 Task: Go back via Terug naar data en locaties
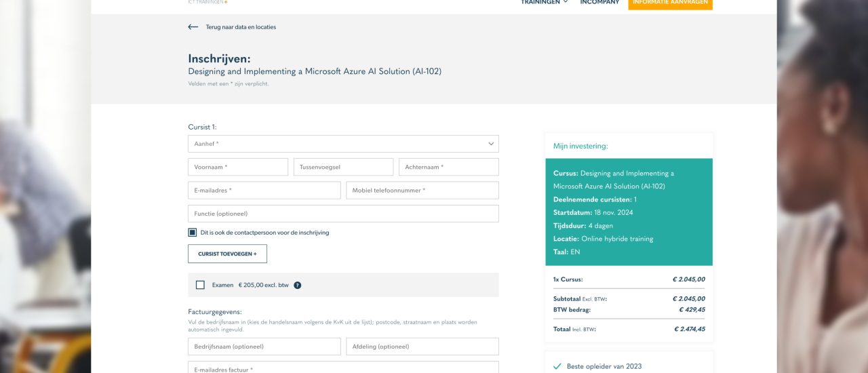click(x=241, y=27)
